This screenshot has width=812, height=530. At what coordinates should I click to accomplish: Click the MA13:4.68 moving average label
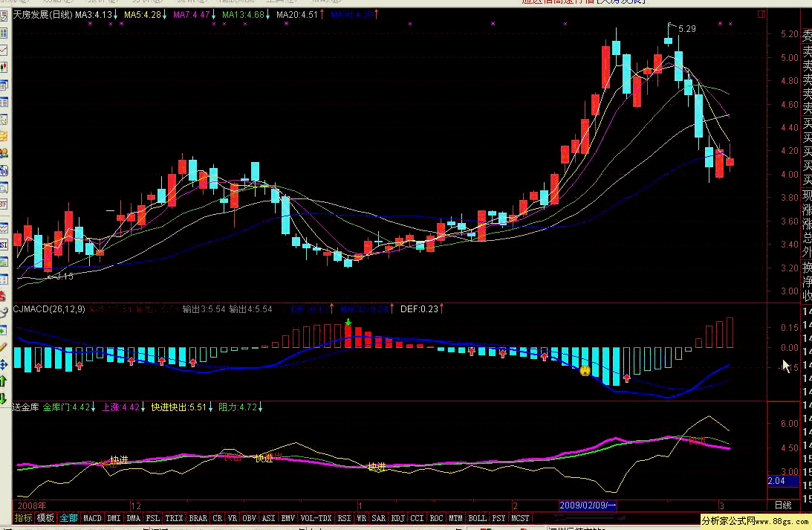(x=243, y=15)
